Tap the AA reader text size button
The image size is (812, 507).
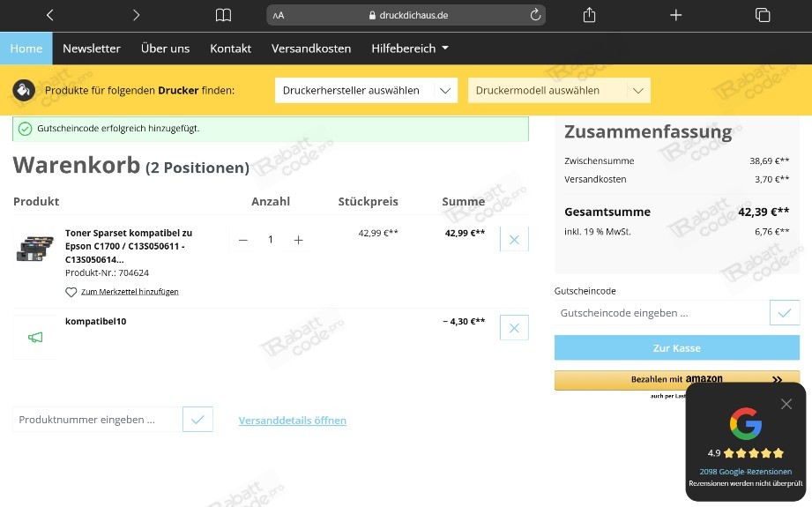pos(279,16)
